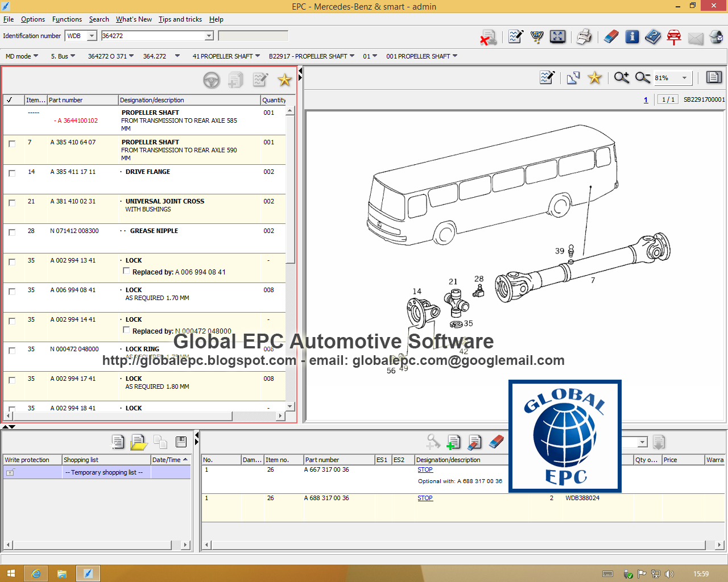Open the MD mode dropdown

22,56
